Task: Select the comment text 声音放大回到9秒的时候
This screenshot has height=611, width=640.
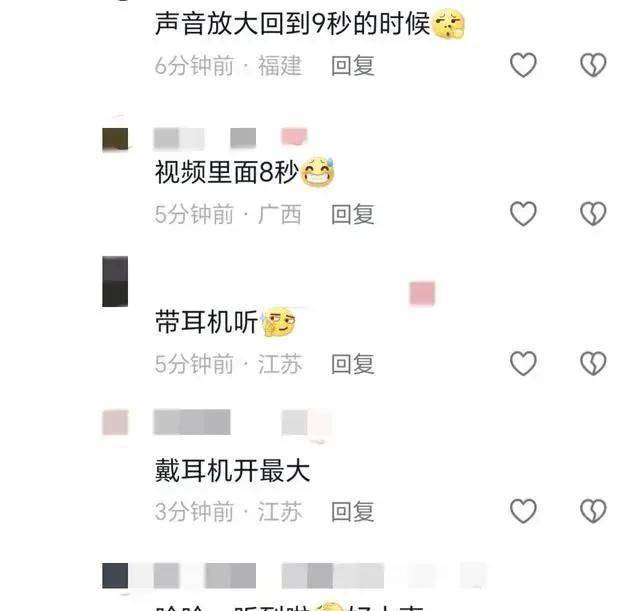Action: (292, 24)
